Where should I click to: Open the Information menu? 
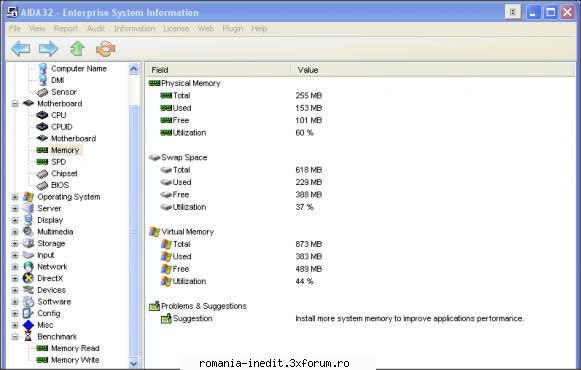tap(135, 29)
